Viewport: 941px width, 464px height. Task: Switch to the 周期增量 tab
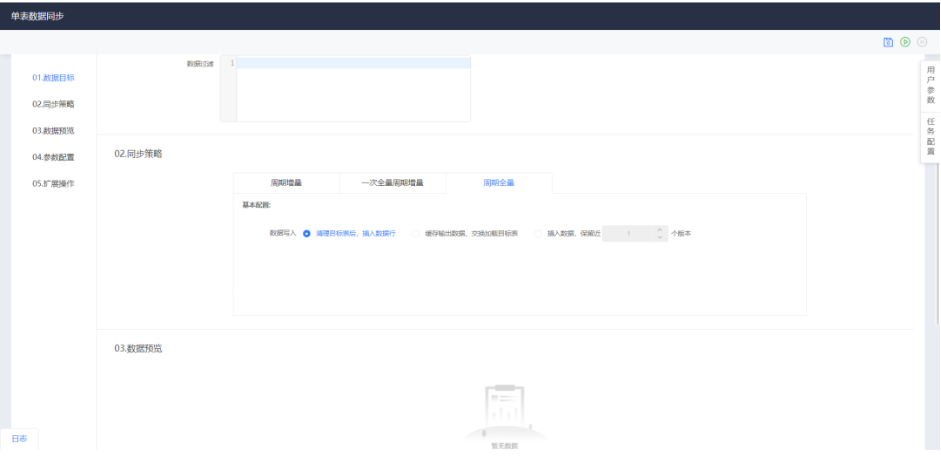coord(286,183)
